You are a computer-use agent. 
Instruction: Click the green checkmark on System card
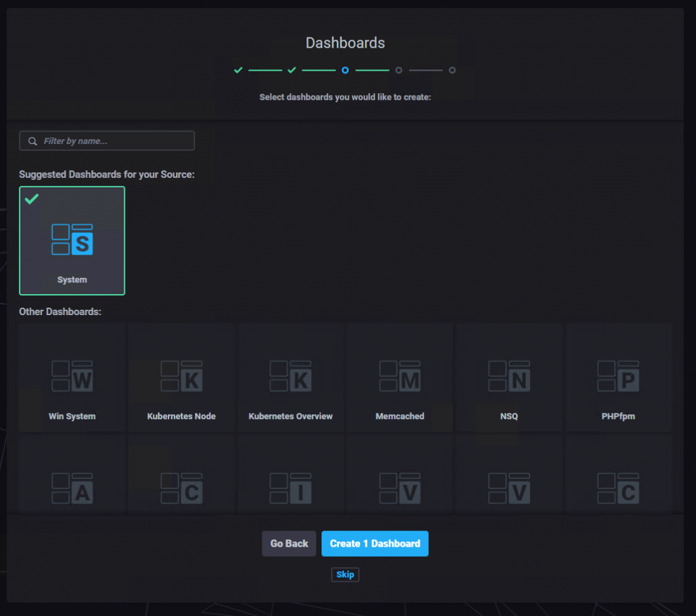pos(31,199)
